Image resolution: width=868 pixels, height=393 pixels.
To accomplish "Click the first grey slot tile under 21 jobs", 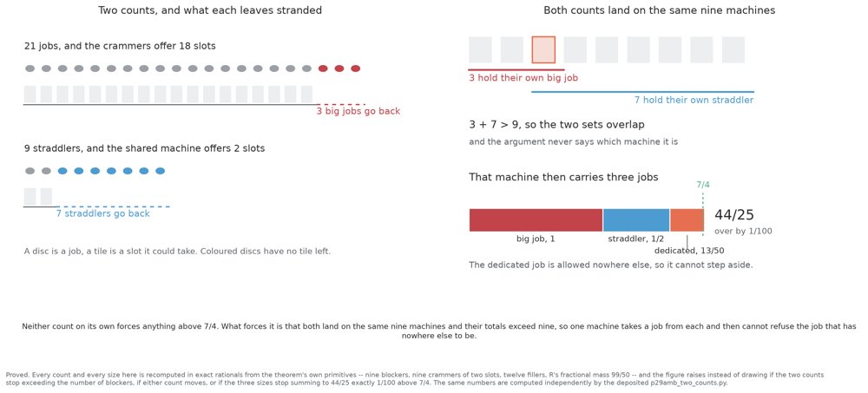I will coord(30,95).
